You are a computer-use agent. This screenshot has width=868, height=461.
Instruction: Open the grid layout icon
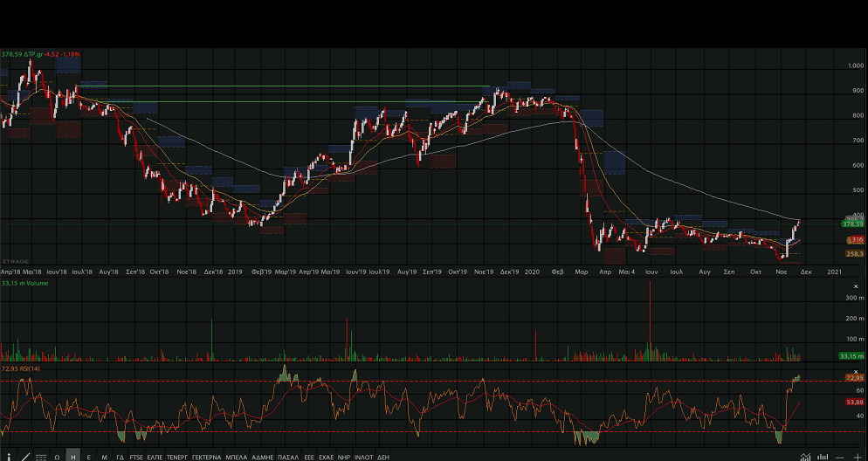[41, 457]
